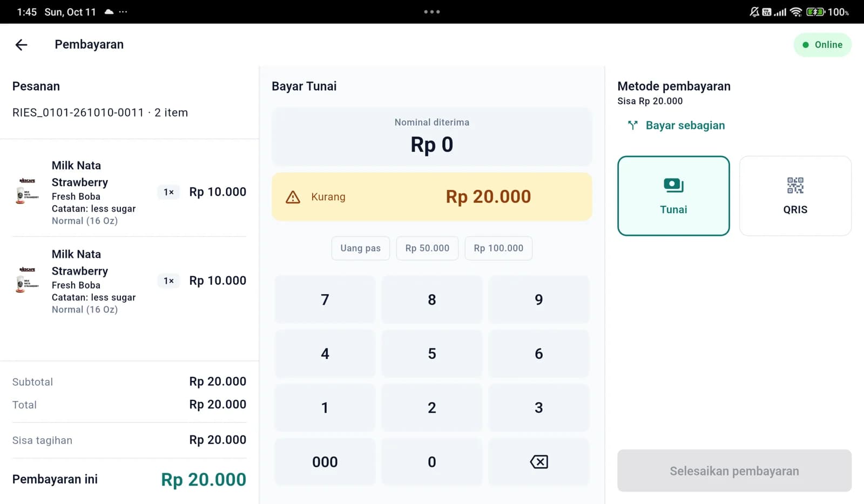Tap keypad number 2
Screen dimensions: 864x504
tap(432, 407)
